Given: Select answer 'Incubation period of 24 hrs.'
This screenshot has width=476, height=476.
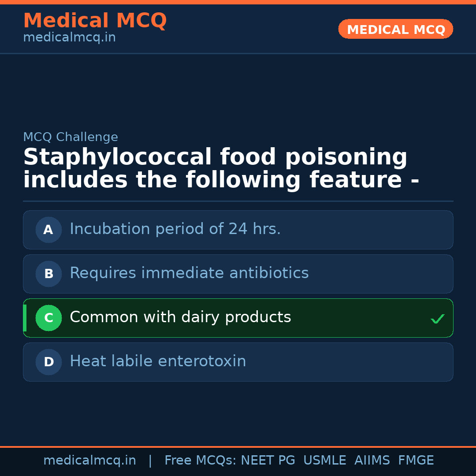Looking at the screenshot, I should [x=175, y=229].
